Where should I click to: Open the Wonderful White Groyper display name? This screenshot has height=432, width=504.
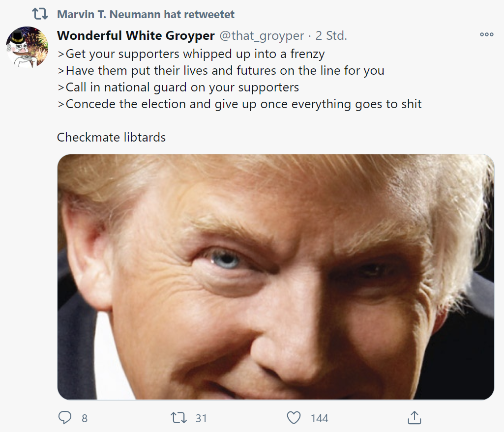click(136, 36)
